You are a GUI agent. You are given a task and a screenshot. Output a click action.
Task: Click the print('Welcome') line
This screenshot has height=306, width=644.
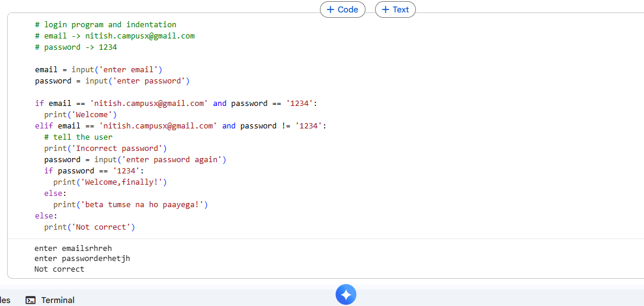[81, 114]
